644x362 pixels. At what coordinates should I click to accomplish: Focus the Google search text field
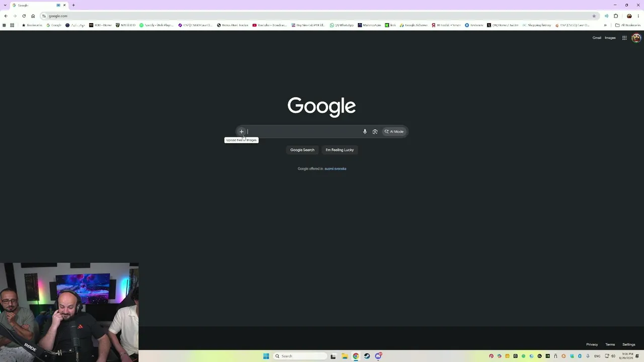[x=303, y=132]
